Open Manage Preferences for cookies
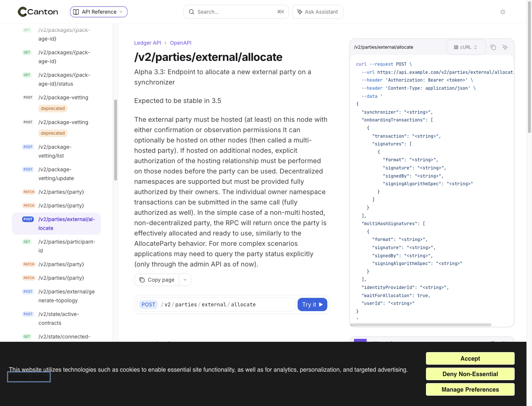 (x=470, y=389)
